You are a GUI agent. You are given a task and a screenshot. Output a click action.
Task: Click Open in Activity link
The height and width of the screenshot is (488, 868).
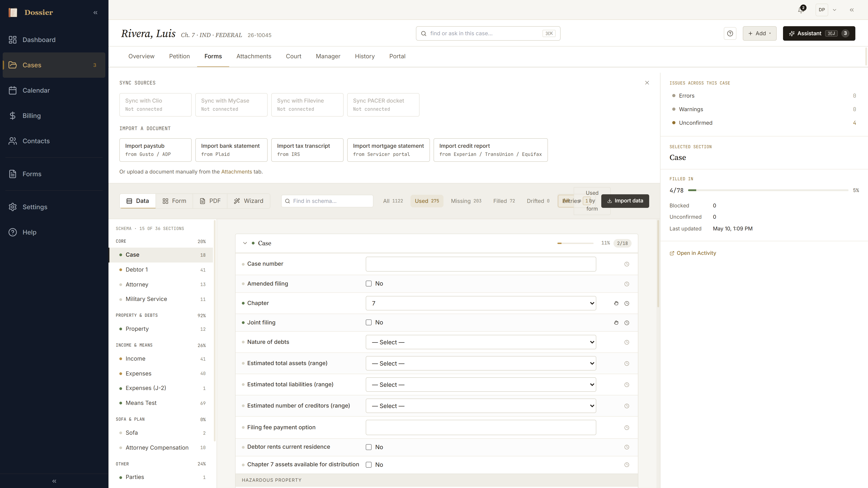click(693, 253)
